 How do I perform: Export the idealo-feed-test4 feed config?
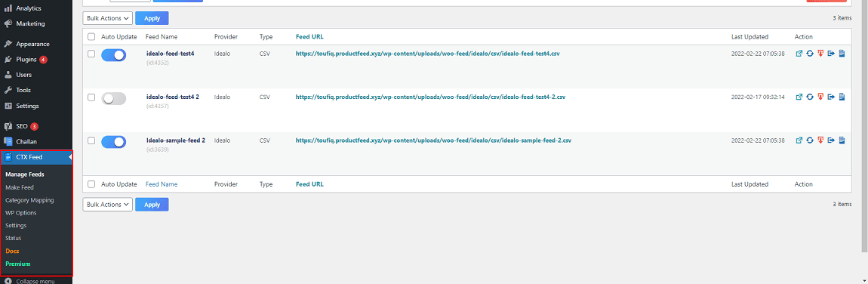point(831,54)
